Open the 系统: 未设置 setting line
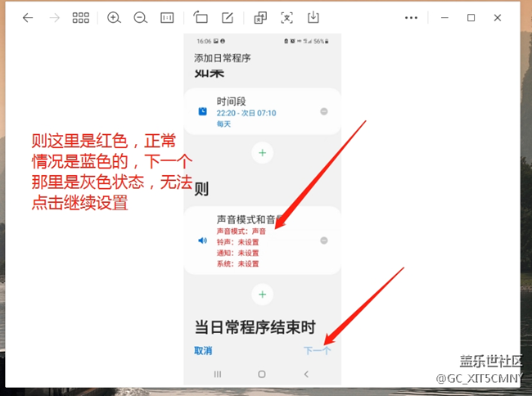Image resolution: width=532 pixels, height=396 pixels. (238, 263)
